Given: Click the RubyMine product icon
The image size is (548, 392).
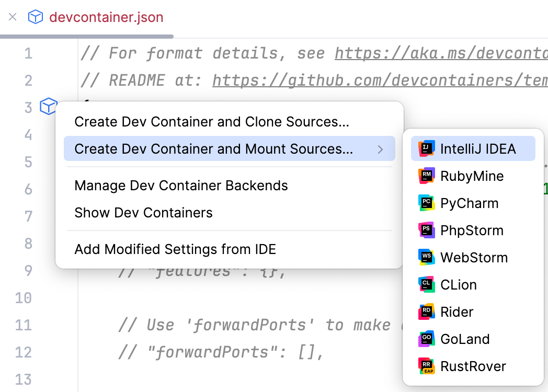Looking at the screenshot, I should pos(427,176).
